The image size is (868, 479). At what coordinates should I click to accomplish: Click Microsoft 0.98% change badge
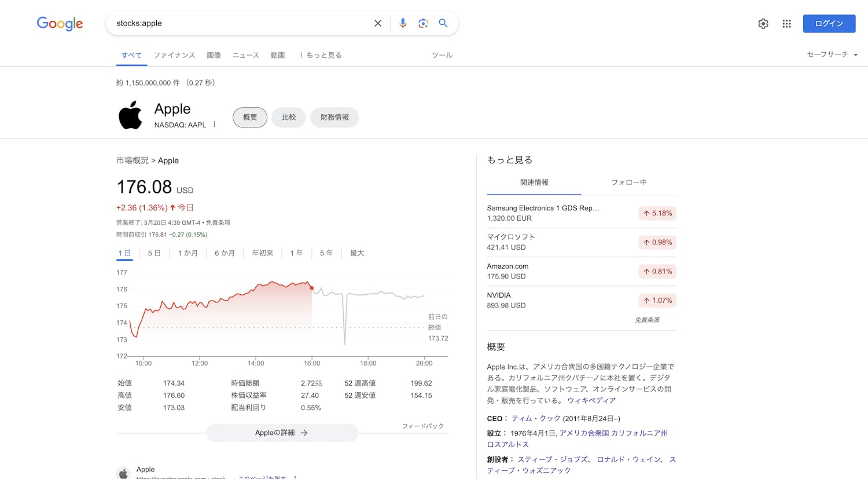(657, 242)
